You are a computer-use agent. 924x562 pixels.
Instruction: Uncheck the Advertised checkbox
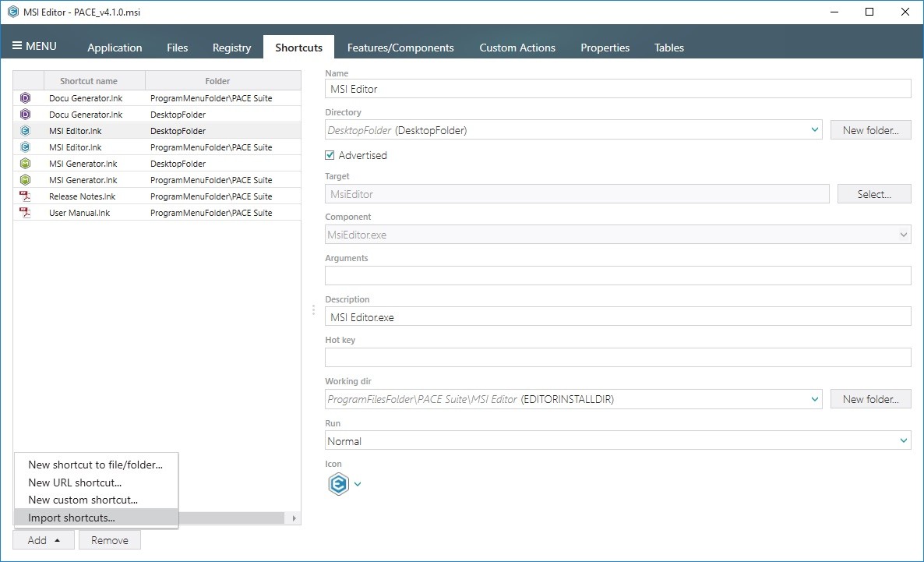click(330, 155)
